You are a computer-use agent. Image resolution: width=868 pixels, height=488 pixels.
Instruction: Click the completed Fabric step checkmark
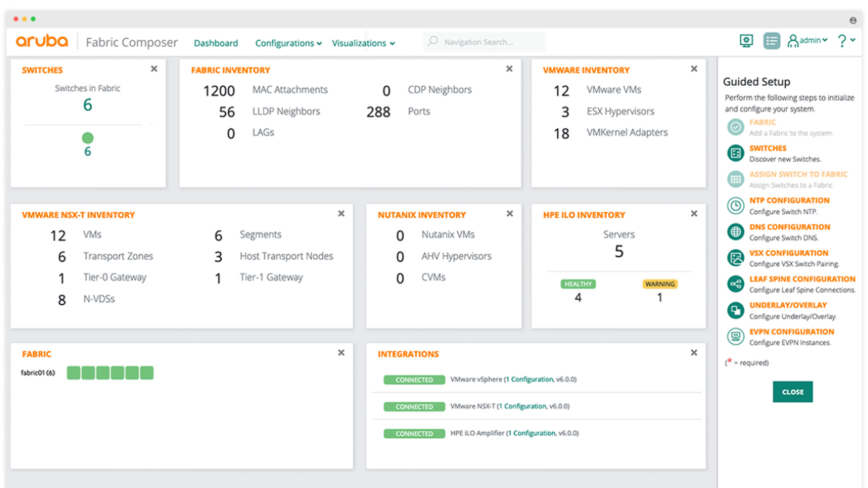(x=736, y=127)
